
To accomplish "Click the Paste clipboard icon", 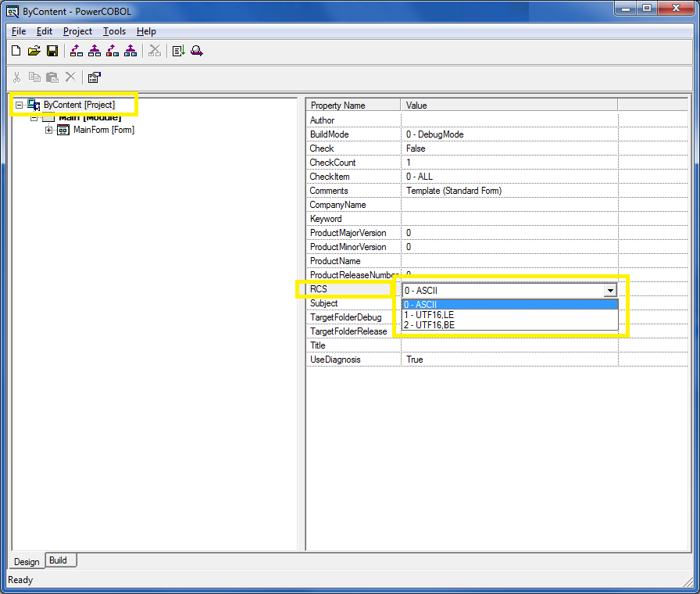I will 52,77.
